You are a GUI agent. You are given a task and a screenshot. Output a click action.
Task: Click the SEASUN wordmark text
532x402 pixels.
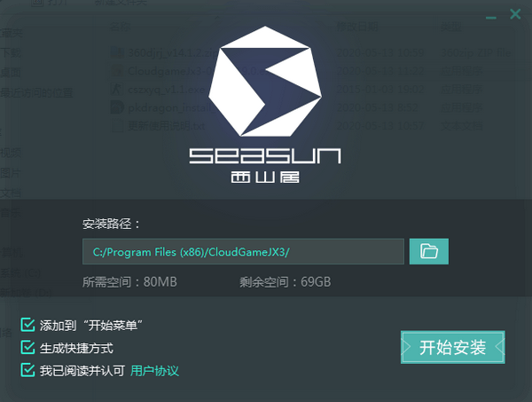tap(265, 156)
